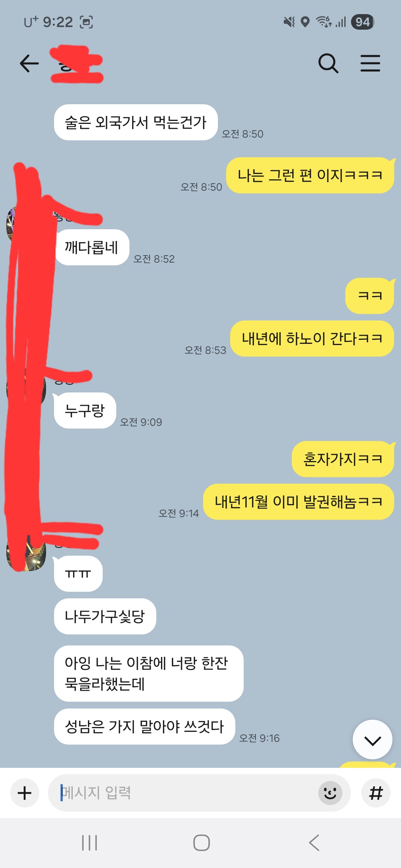Screen dimensions: 401x868
Task: Open the chat room hamburger menu
Action: click(370, 63)
